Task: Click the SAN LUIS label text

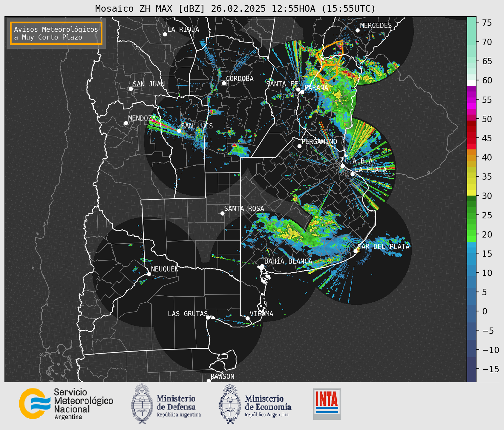Action: tap(197, 126)
